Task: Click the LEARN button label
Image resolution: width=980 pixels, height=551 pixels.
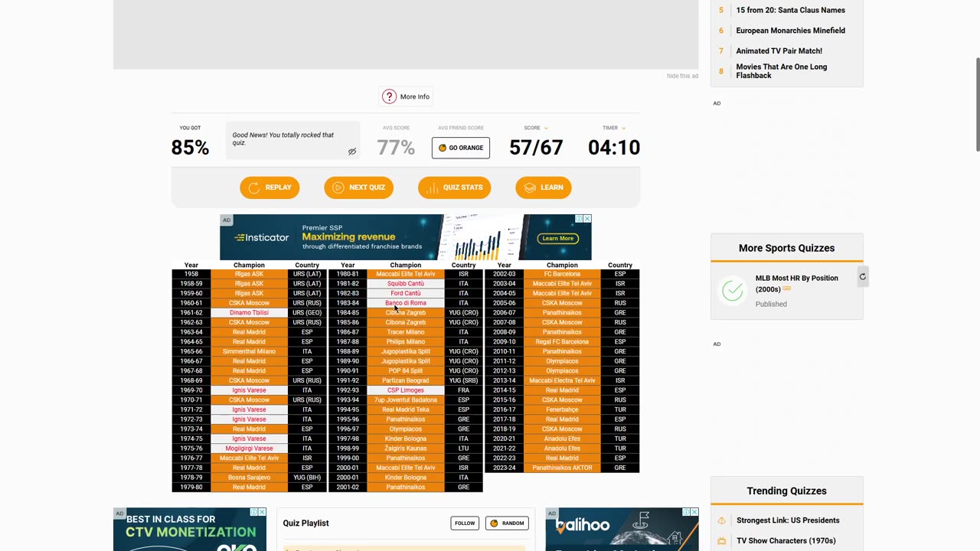Action: click(551, 187)
